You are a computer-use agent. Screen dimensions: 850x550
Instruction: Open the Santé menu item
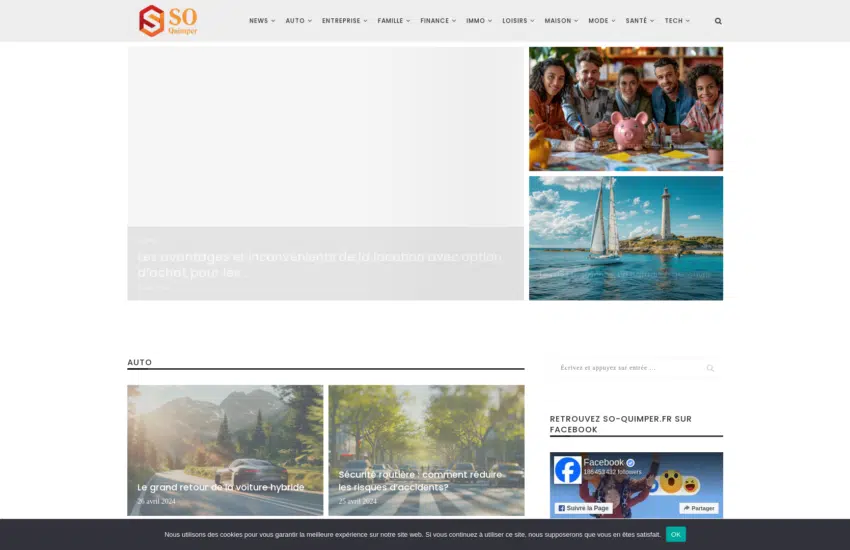pos(639,21)
